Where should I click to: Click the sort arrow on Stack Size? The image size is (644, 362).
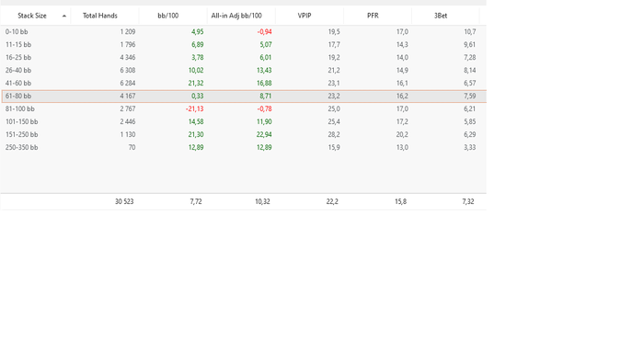click(64, 16)
